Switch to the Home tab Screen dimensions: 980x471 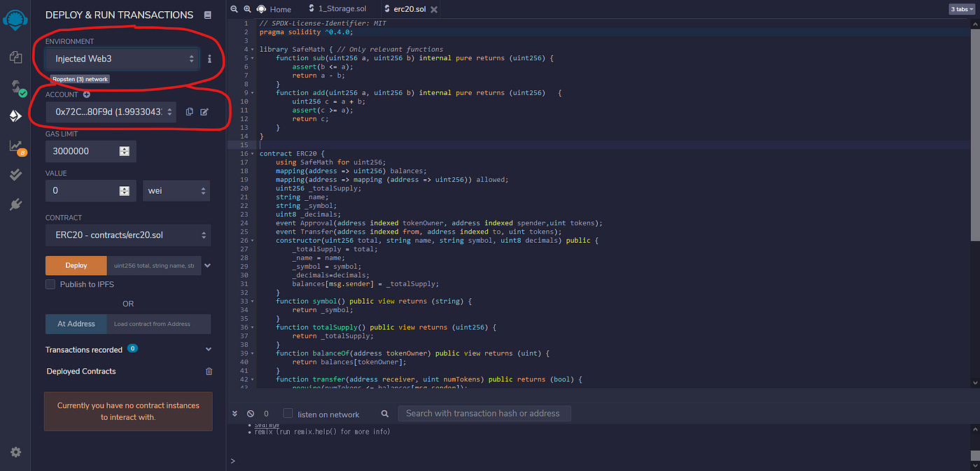(x=274, y=9)
